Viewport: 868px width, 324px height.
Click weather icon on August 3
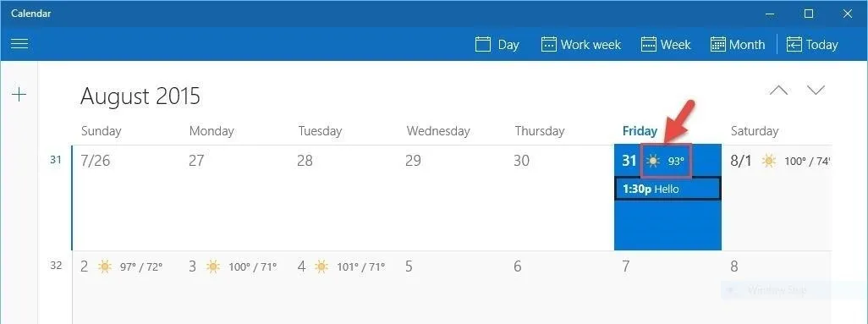tap(213, 267)
